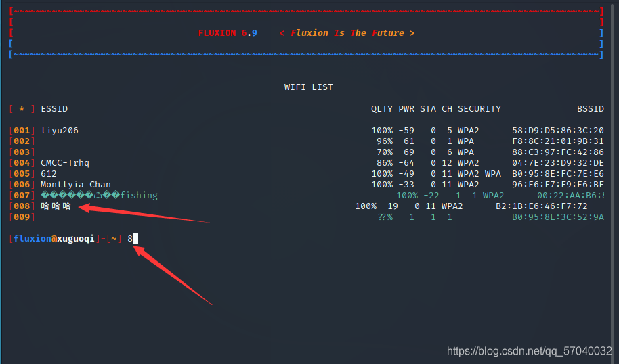Select the 哈哈哈 network name
This screenshot has width=619, height=364.
[x=56, y=206]
